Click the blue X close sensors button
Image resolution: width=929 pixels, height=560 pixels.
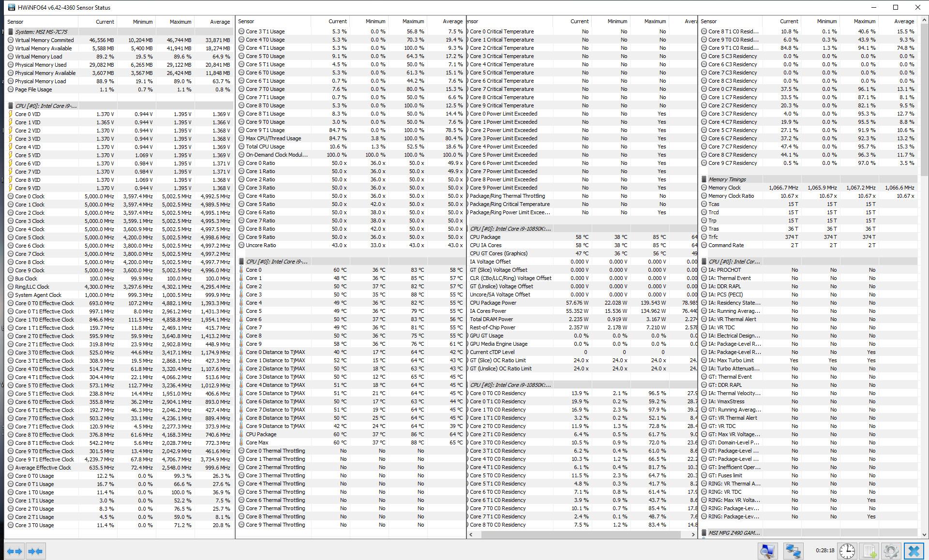point(914,551)
